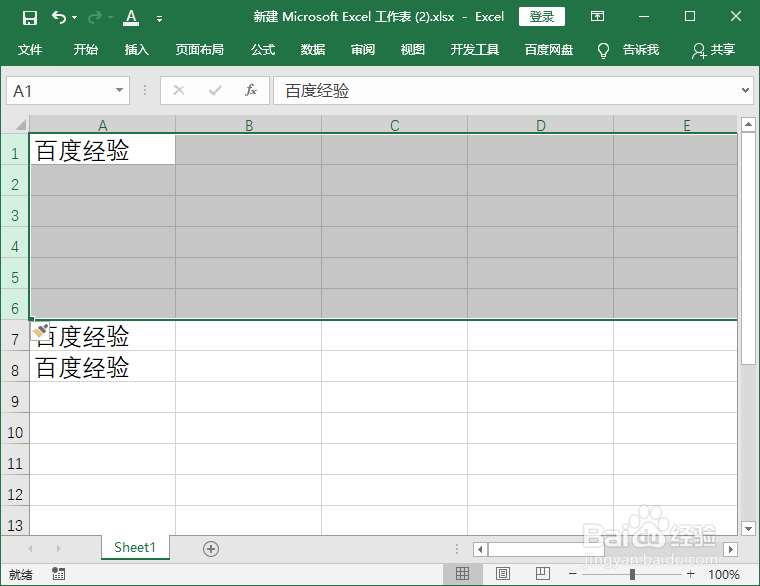Open the 文件 menu tab

click(x=30, y=49)
